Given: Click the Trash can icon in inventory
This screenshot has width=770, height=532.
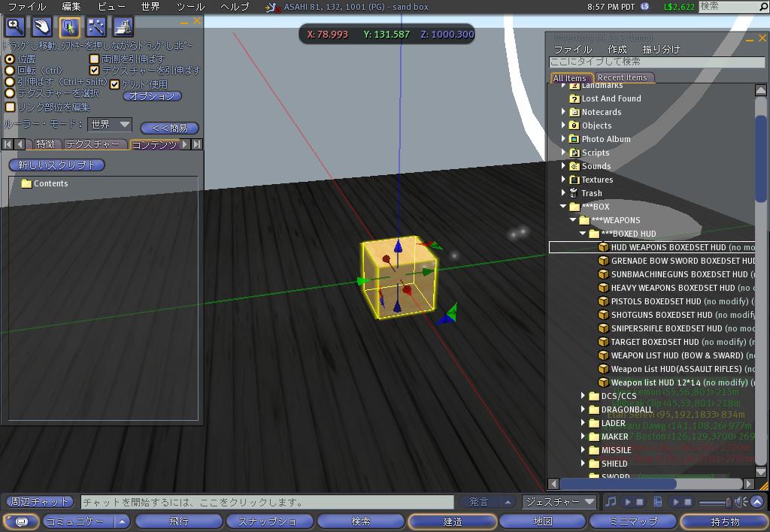Looking at the screenshot, I should pos(574,193).
